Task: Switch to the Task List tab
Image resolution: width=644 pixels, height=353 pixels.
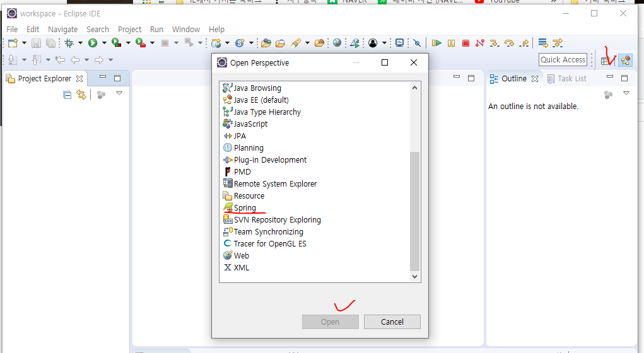Action: tap(567, 79)
